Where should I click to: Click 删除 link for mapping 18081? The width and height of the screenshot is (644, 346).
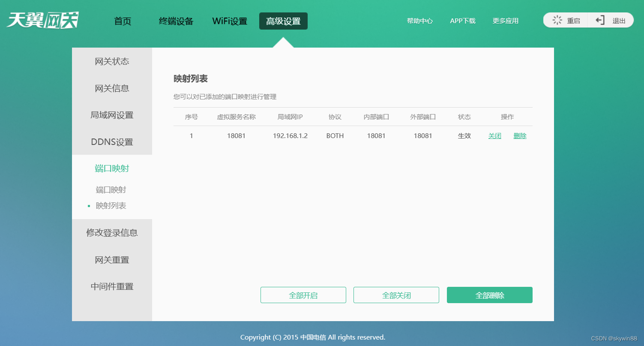coord(520,136)
